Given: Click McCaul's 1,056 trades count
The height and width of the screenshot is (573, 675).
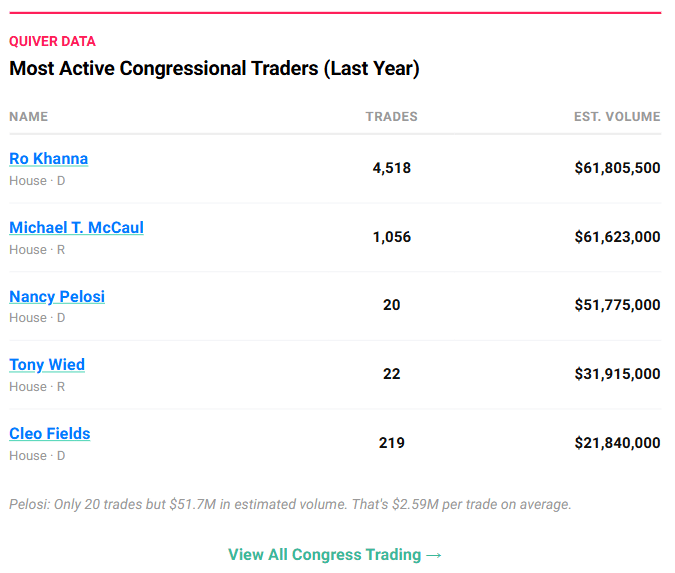Looking at the screenshot, I should tap(391, 237).
